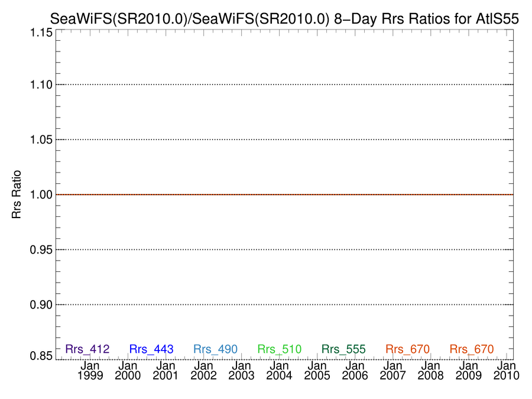Click the 1.05 y-axis tick label
The height and width of the screenshot is (399, 532).
click(x=41, y=140)
